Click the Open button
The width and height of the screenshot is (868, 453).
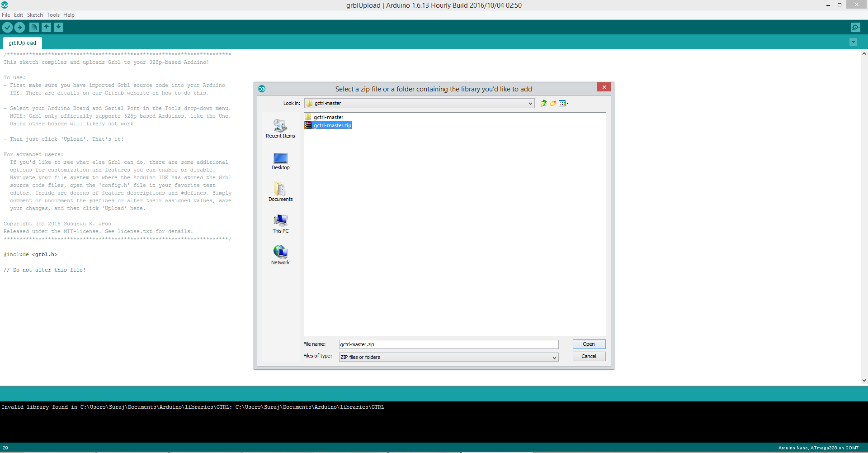[x=589, y=344]
